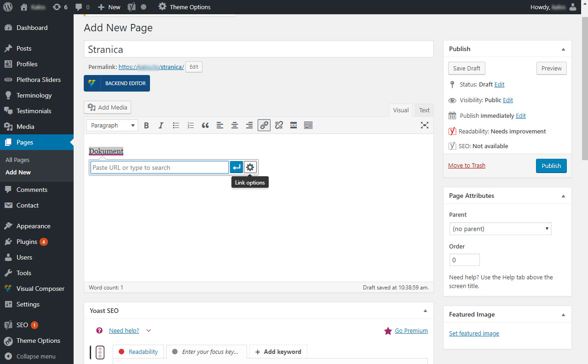Collapse the Yoast SEO metabox
Viewport: 588px width, 364px height.
coord(425,311)
